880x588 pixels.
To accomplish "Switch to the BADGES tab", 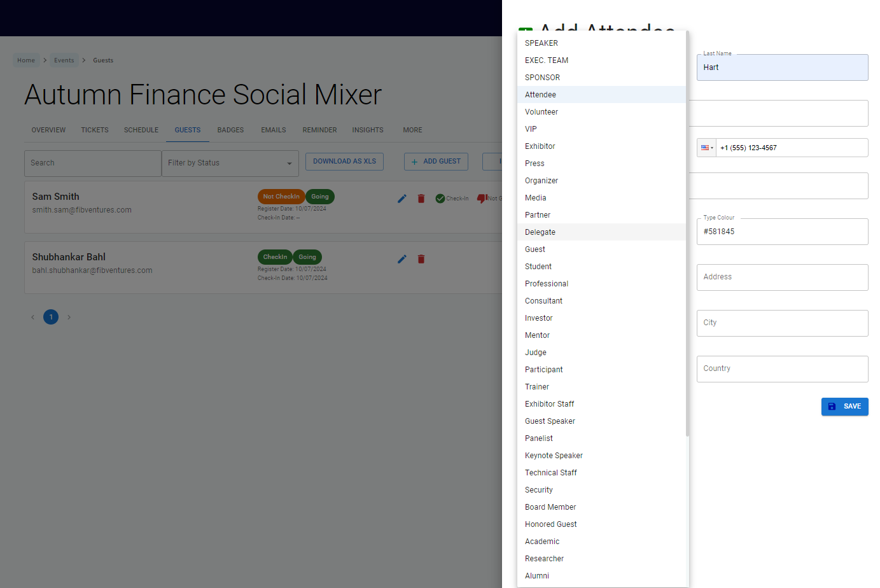I will 230,130.
